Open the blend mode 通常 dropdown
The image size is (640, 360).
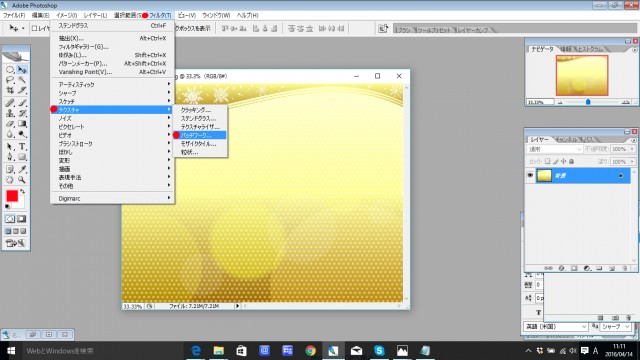(x=555, y=149)
